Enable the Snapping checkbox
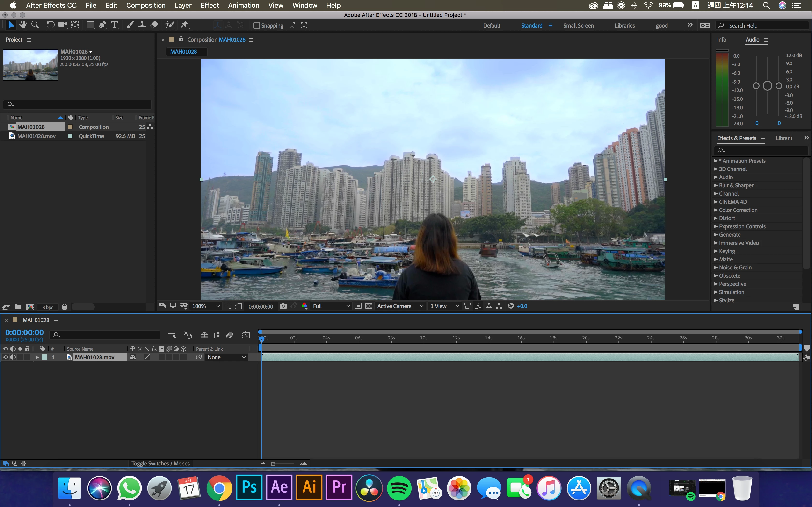The image size is (812, 507). pyautogui.click(x=257, y=26)
